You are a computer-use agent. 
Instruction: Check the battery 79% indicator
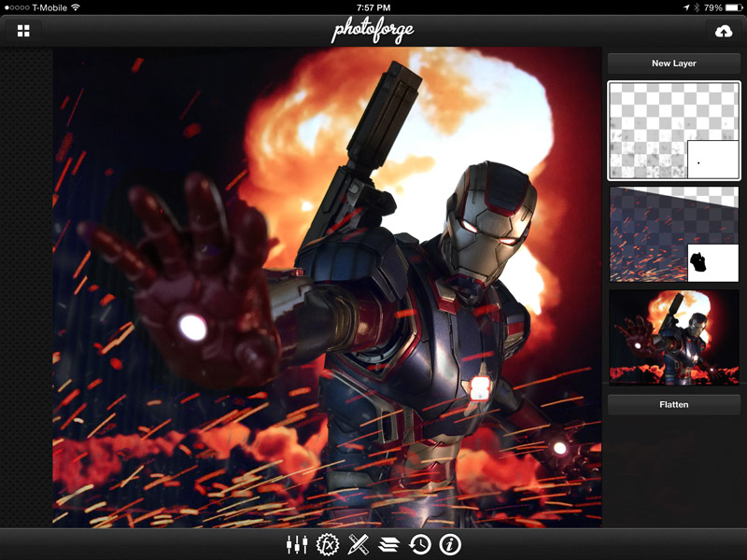point(722,7)
